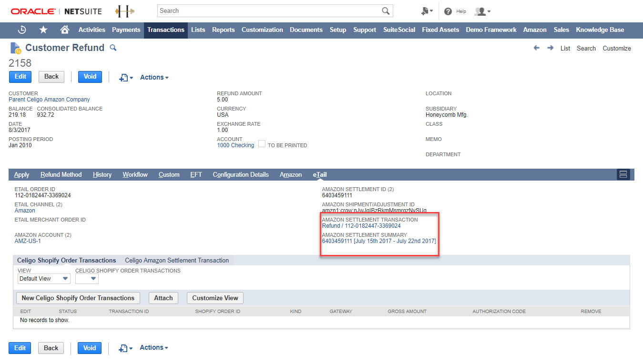Switch to the Refund Method subtab
643x364 pixels.
[x=61, y=175]
